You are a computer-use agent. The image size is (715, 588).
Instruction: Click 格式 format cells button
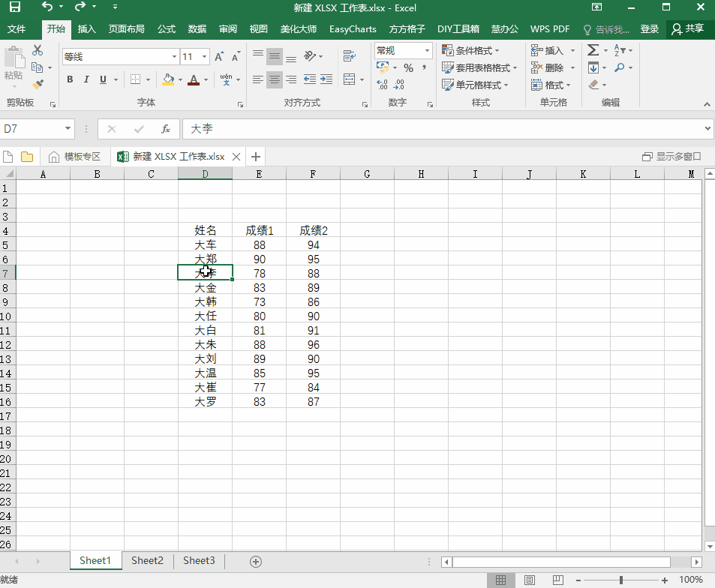pyautogui.click(x=551, y=85)
